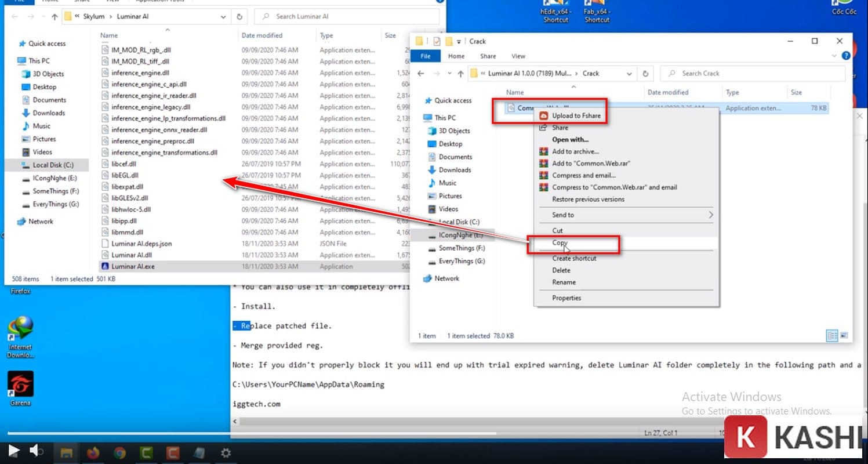The image size is (868, 464).
Task: Open Chrome from taskbar
Action: pos(119,453)
